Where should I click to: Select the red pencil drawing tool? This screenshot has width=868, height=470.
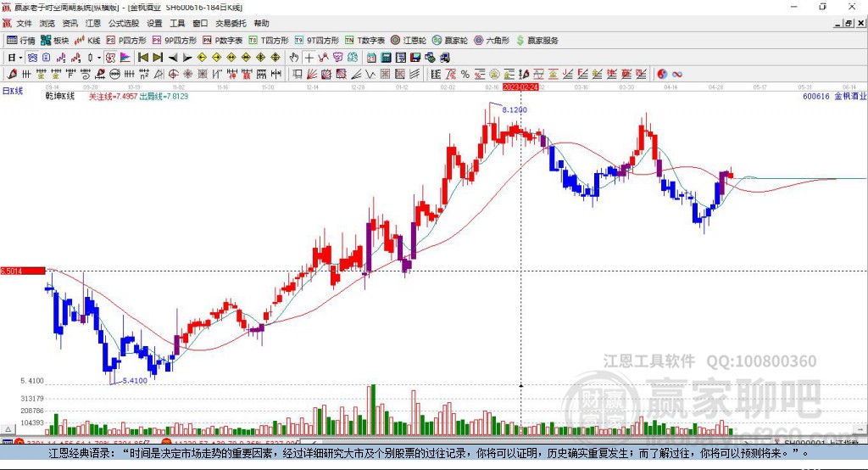(x=12, y=74)
